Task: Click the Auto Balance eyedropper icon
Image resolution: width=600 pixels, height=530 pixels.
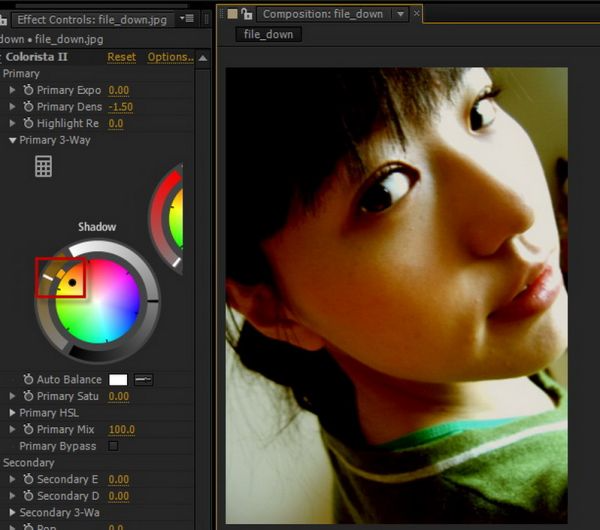Action: pyautogui.click(x=143, y=380)
